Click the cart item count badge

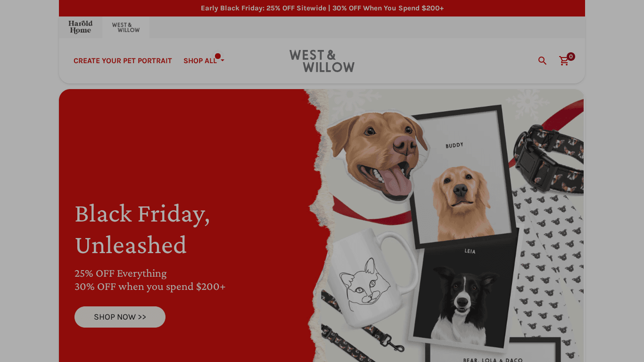[571, 57]
